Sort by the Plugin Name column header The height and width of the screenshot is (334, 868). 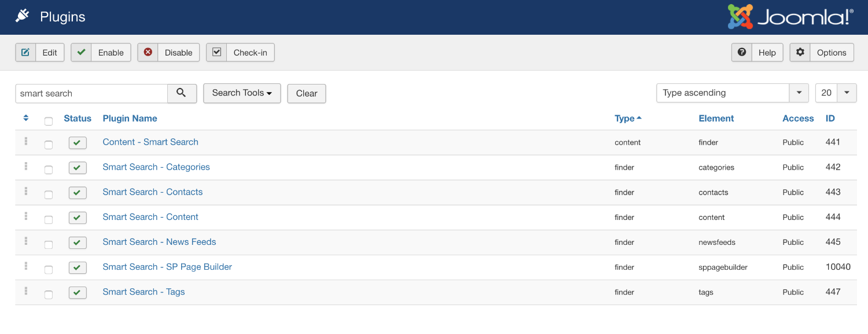pyautogui.click(x=130, y=118)
